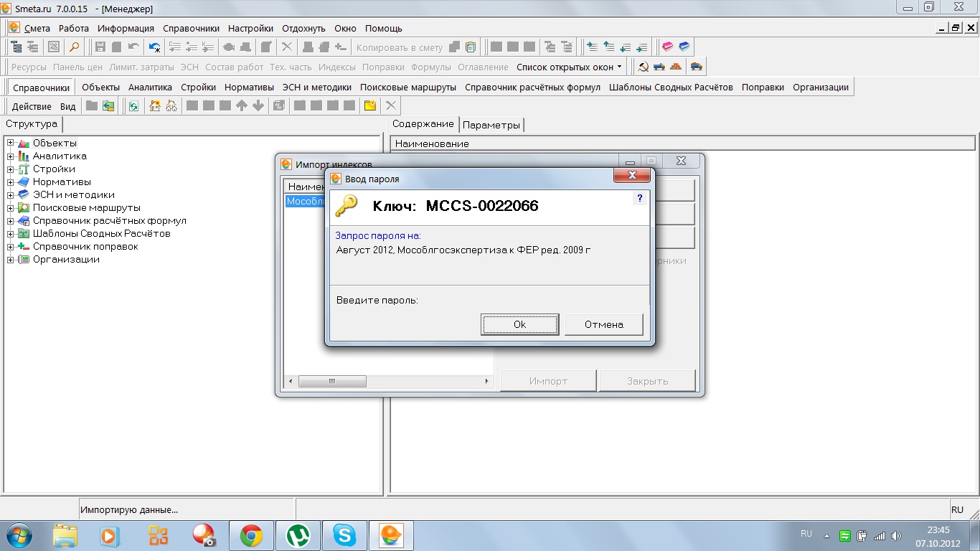The image size is (980, 551).
Task: Click the Наименование column header in the content panel
Action: tap(683, 143)
